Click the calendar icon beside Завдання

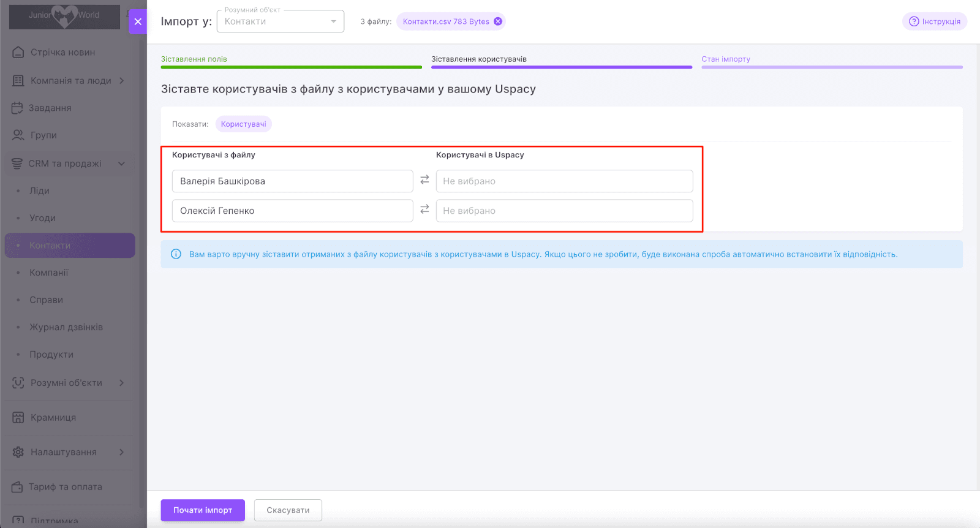tap(17, 108)
